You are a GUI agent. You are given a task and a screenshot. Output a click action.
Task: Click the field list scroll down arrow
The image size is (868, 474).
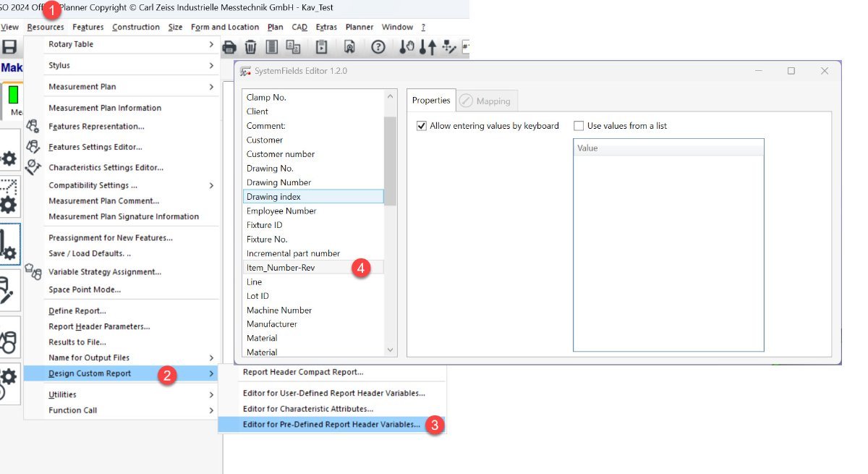391,350
